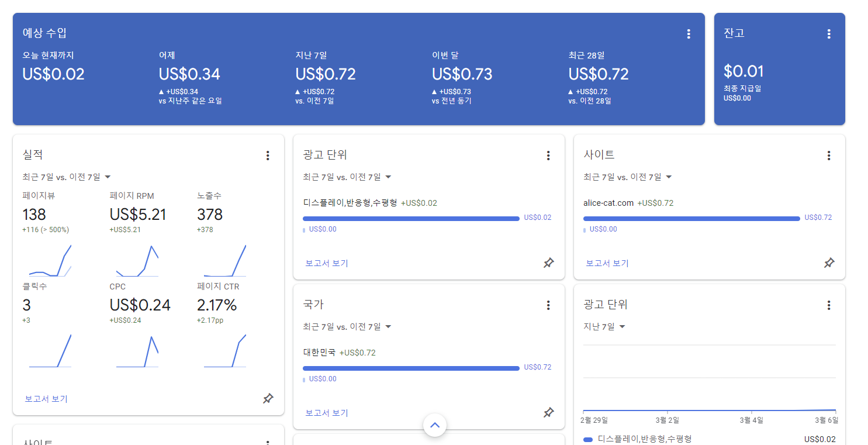
Task: Toggle the pin on the first 광고 단위 card
Action: coord(548,263)
